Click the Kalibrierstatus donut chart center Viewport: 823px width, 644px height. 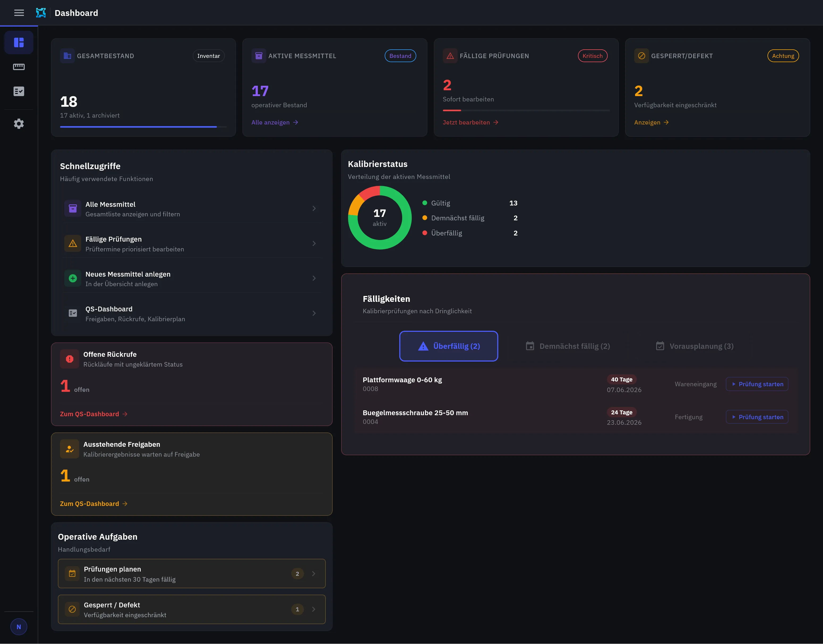click(x=380, y=218)
